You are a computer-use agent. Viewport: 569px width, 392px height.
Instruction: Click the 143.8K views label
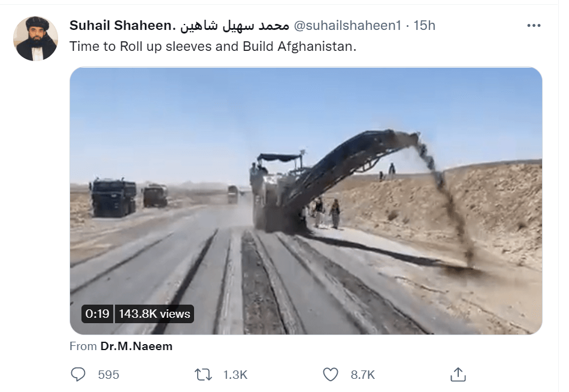(x=154, y=314)
